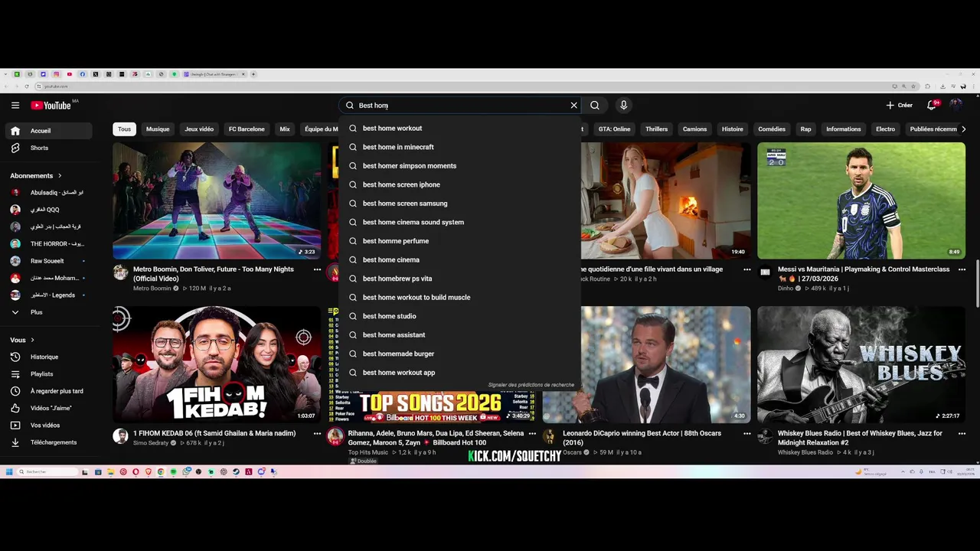Choose suggestion "best home studio"
Viewport: 980px width, 551px height.
point(460,316)
